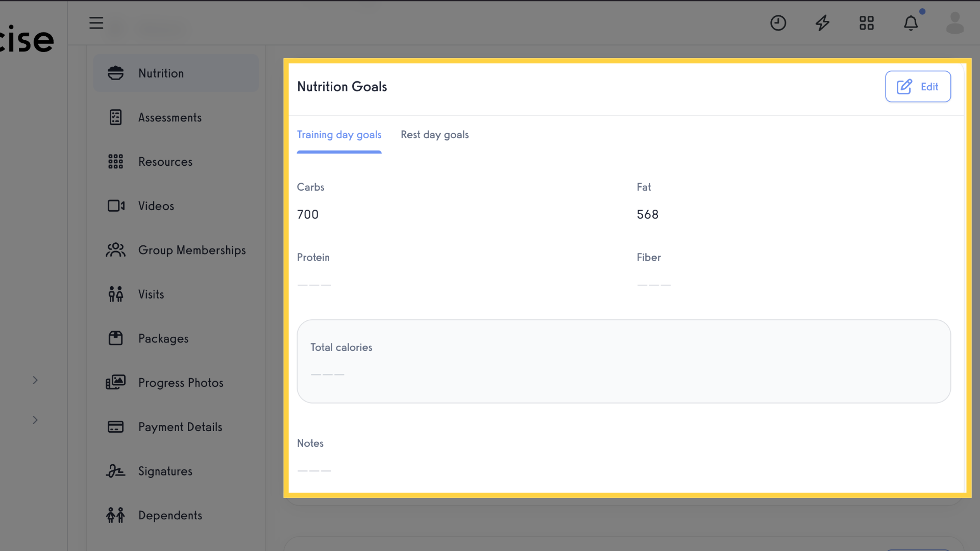The image size is (980, 551).
Task: Click the Total calories box
Action: 624,361
